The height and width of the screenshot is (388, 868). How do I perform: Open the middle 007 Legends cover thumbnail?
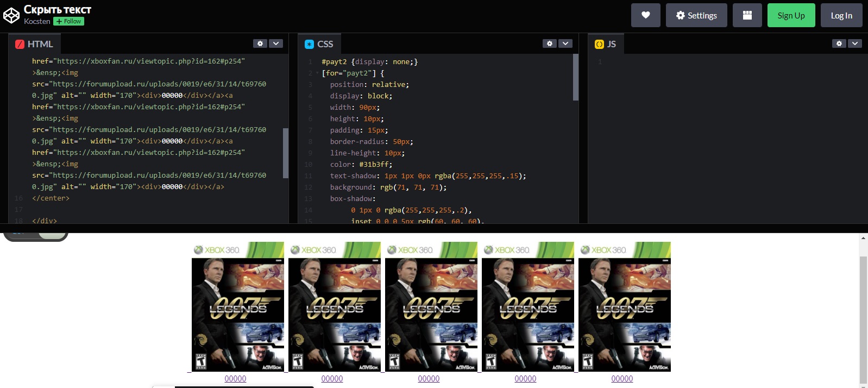[x=431, y=307]
